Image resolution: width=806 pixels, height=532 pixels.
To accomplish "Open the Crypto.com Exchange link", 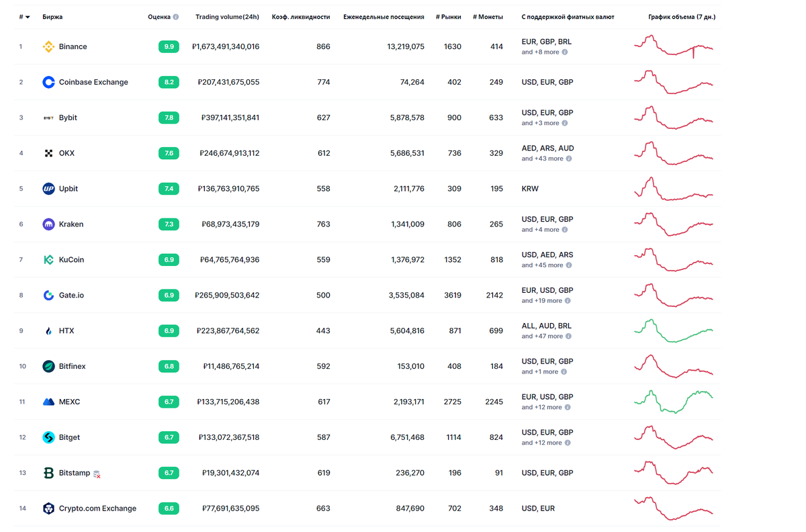I will 97,508.
